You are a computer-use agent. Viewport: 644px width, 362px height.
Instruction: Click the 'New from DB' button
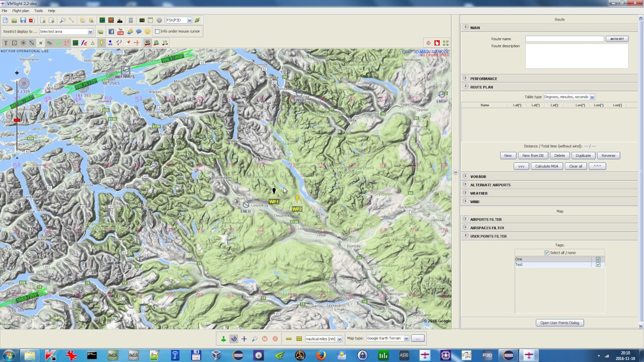pos(533,155)
